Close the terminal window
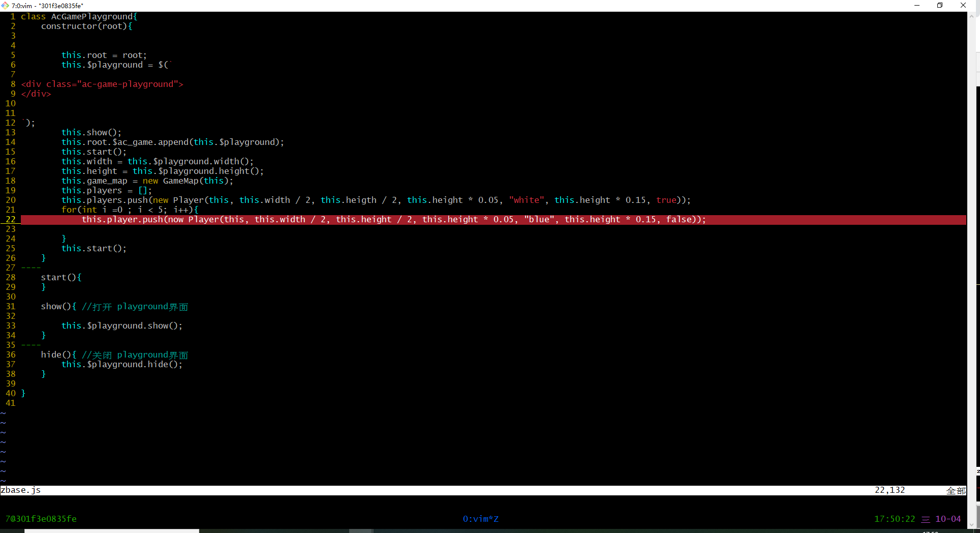The height and width of the screenshot is (533, 980). tap(963, 6)
